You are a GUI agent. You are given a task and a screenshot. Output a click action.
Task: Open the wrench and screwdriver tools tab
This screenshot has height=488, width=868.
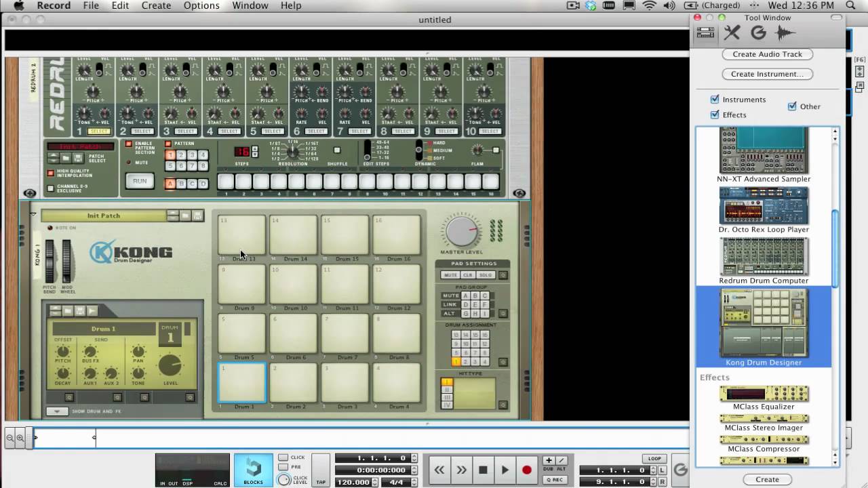coord(732,33)
